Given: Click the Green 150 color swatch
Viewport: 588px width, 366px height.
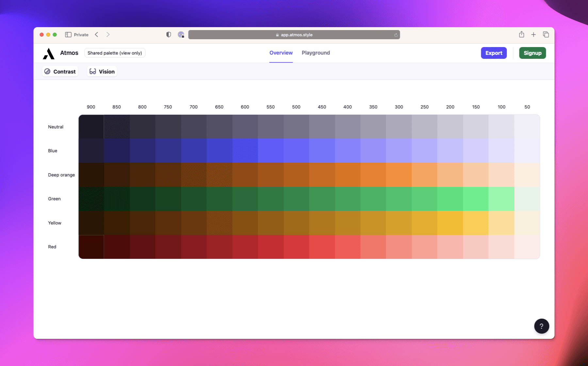Looking at the screenshot, I should (x=476, y=199).
